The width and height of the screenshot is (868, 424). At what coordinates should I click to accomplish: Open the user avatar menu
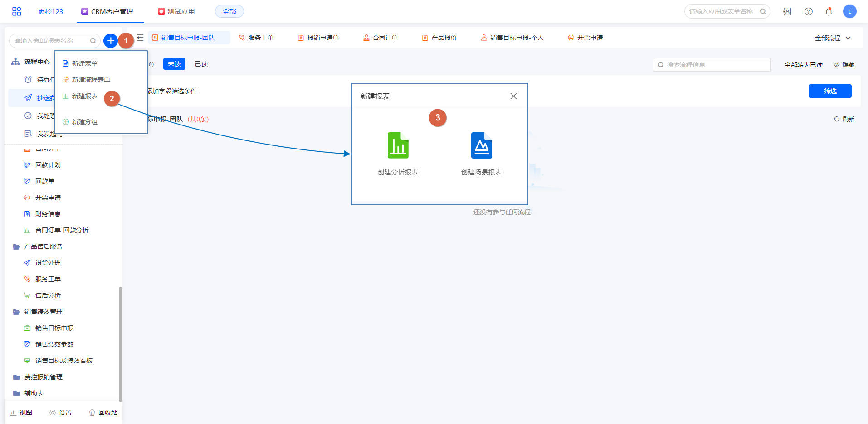[849, 12]
